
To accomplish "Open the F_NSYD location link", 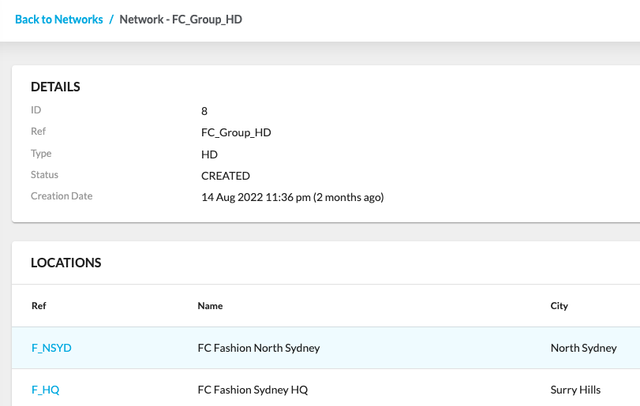I will click(52, 348).
